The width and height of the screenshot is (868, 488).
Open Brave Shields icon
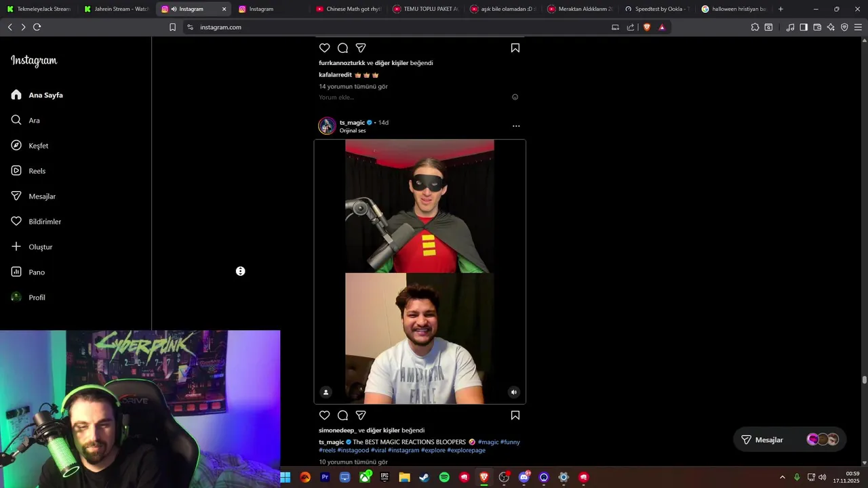pyautogui.click(x=647, y=27)
